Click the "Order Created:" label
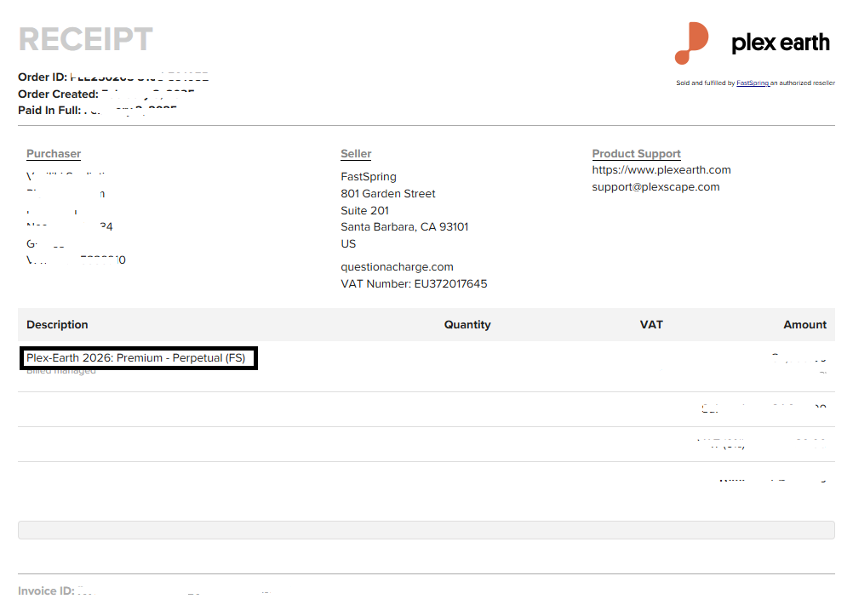853x616 pixels. point(58,94)
